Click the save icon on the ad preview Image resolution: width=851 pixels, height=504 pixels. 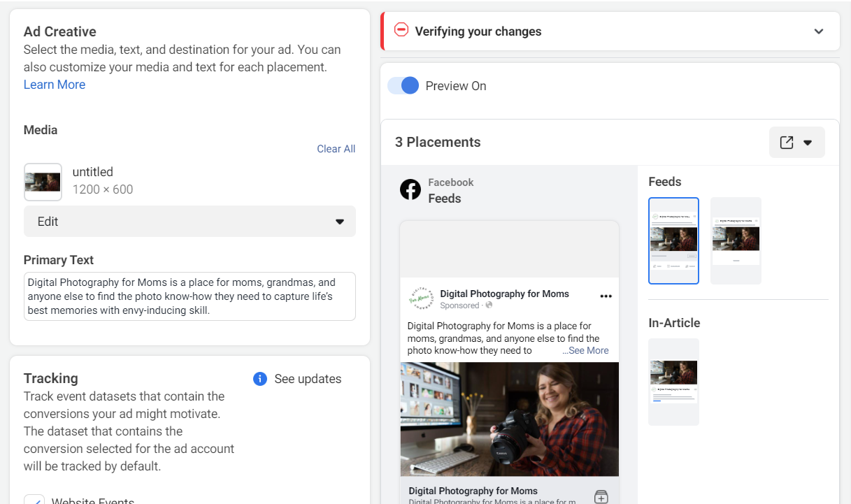click(x=601, y=496)
